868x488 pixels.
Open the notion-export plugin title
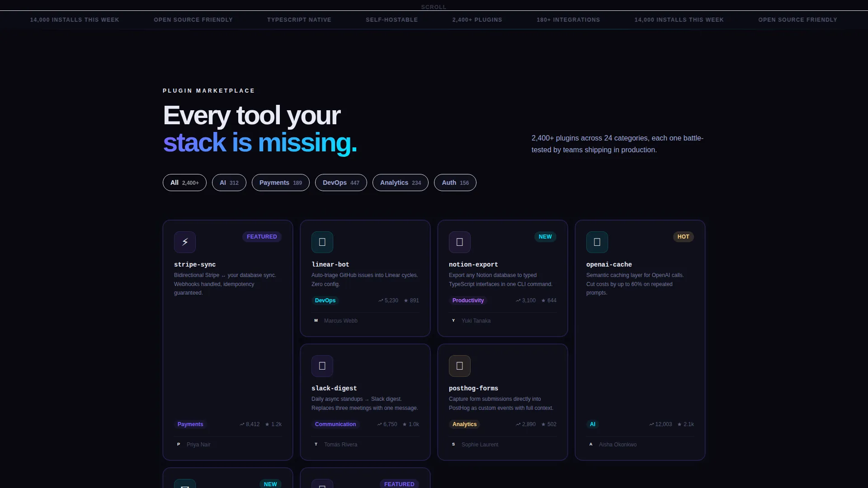pyautogui.click(x=473, y=264)
